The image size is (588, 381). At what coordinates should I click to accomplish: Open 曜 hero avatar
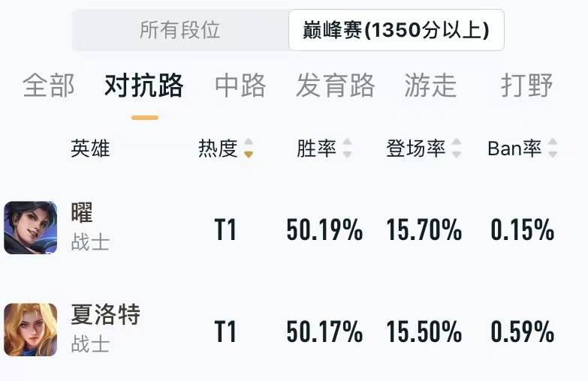point(30,227)
